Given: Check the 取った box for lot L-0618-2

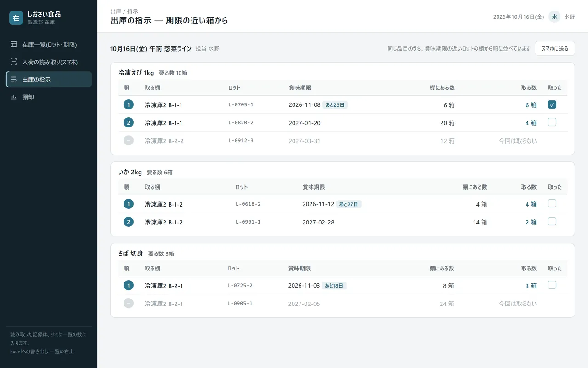Looking at the screenshot, I should click(x=552, y=203).
